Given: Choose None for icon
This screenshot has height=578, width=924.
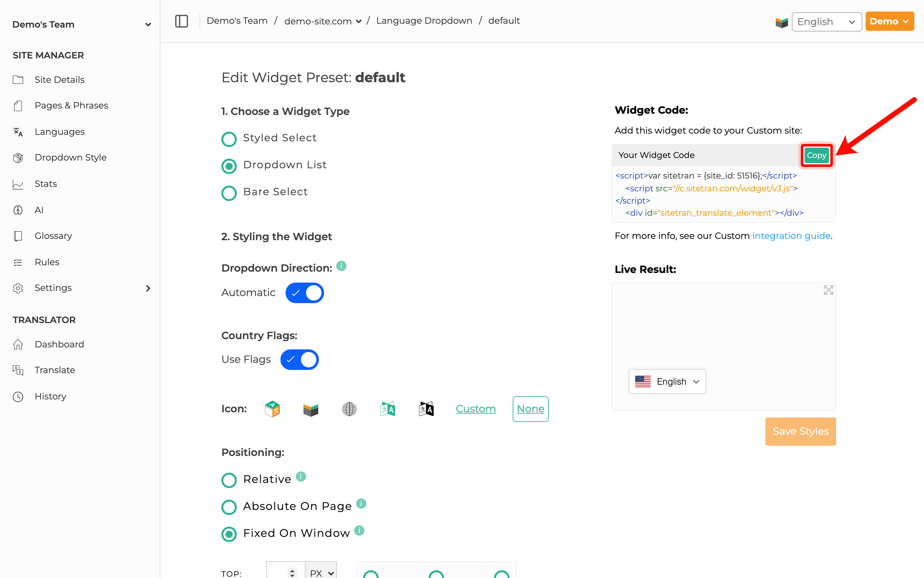Looking at the screenshot, I should (x=530, y=409).
